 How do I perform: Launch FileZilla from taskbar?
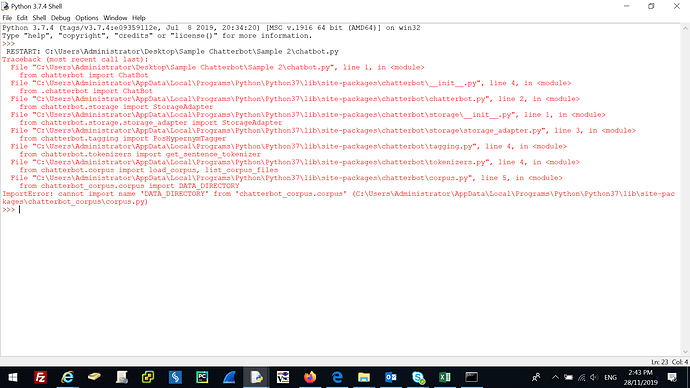(40, 377)
